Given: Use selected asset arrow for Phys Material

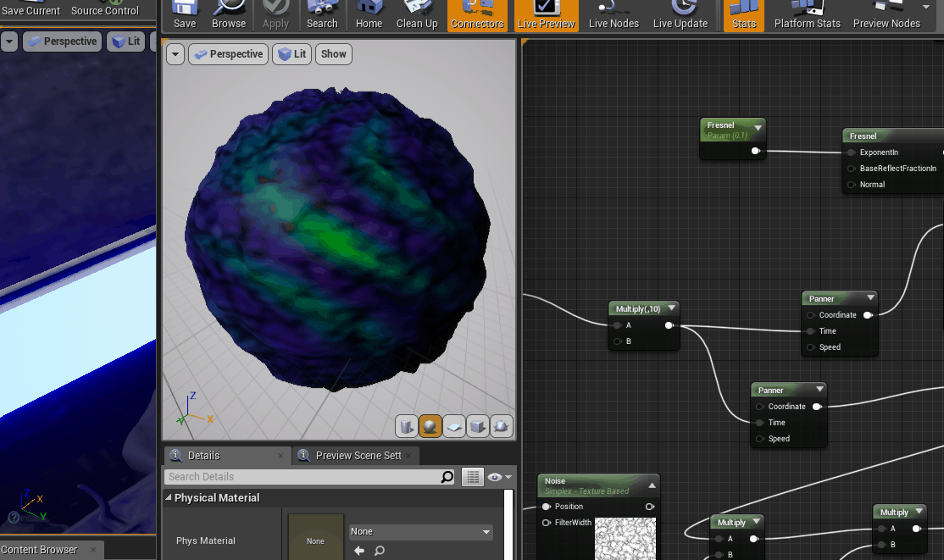Looking at the screenshot, I should click(x=359, y=551).
